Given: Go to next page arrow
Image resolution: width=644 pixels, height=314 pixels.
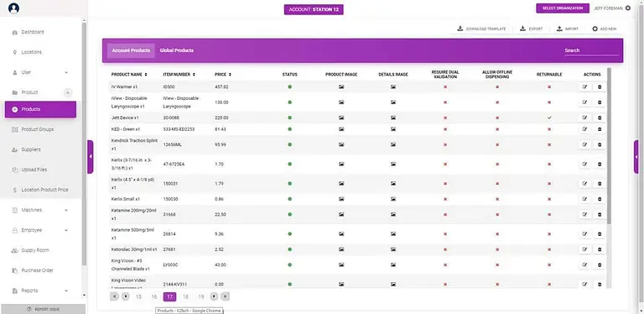Looking at the screenshot, I should coord(214,296).
